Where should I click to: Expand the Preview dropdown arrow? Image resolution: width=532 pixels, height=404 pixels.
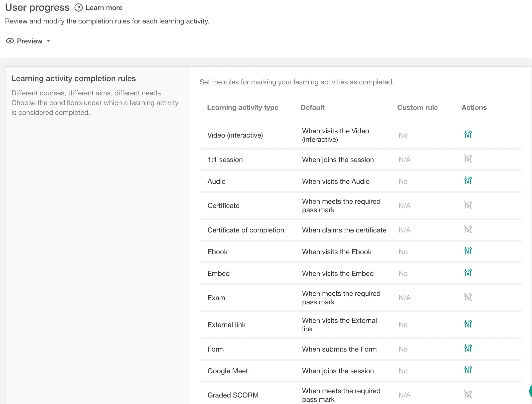(x=48, y=41)
